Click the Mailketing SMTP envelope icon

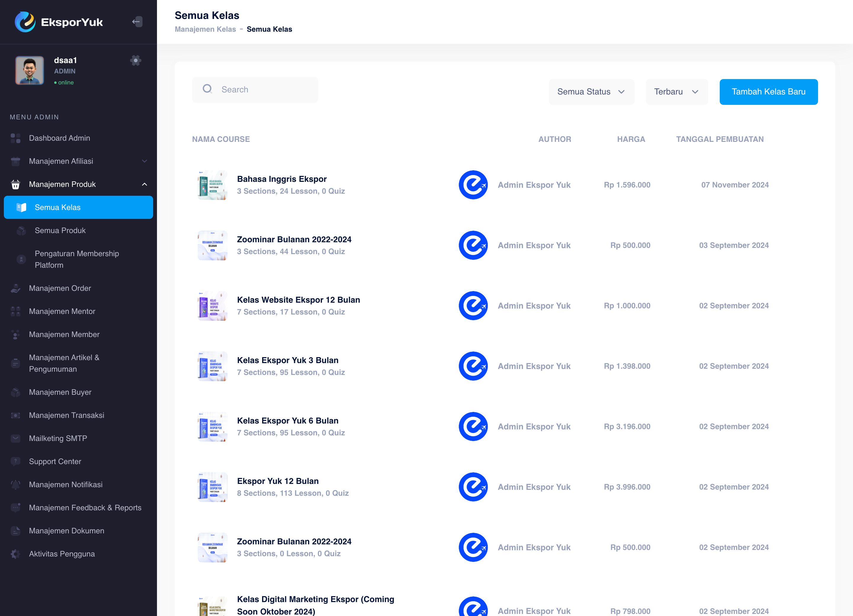pos(15,439)
